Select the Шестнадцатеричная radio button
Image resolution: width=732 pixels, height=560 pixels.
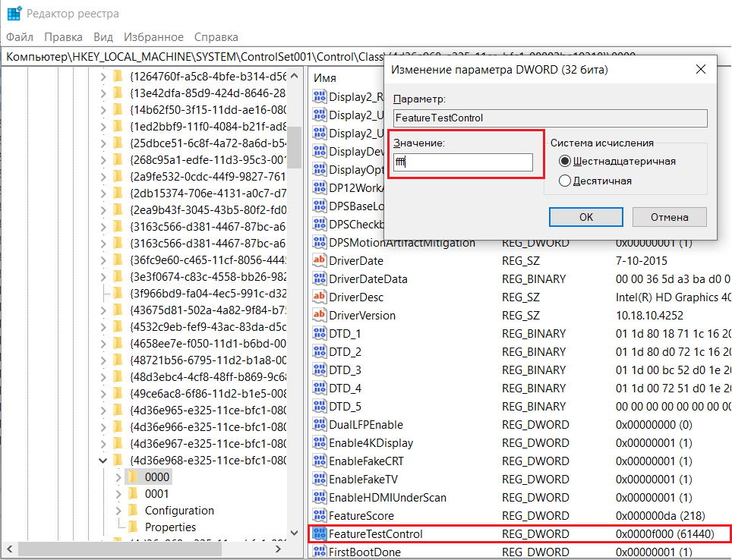point(565,162)
